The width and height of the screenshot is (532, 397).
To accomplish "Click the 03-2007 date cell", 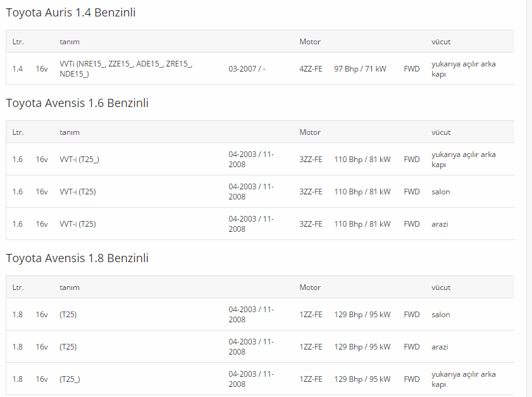I will 247,69.
